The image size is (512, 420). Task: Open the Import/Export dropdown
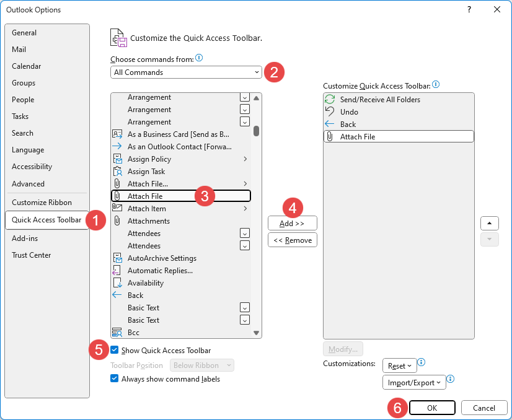[414, 382]
